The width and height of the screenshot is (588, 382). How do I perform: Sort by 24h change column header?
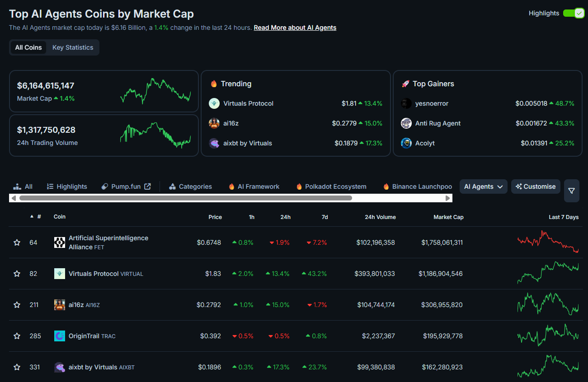[x=285, y=217]
